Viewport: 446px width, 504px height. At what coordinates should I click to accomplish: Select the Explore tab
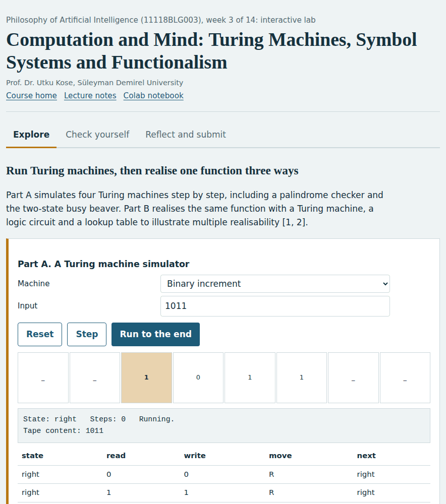click(31, 135)
